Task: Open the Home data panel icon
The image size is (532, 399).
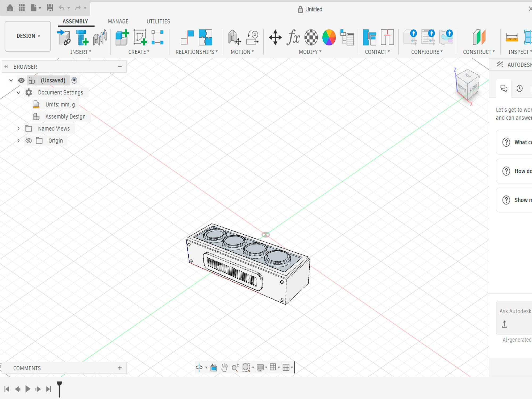Action: click(x=10, y=8)
